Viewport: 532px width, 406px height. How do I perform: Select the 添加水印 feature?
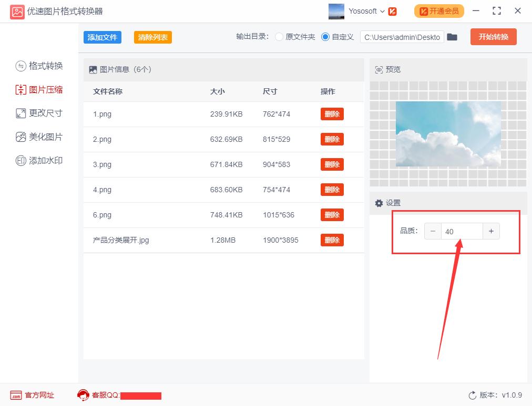[x=39, y=160]
